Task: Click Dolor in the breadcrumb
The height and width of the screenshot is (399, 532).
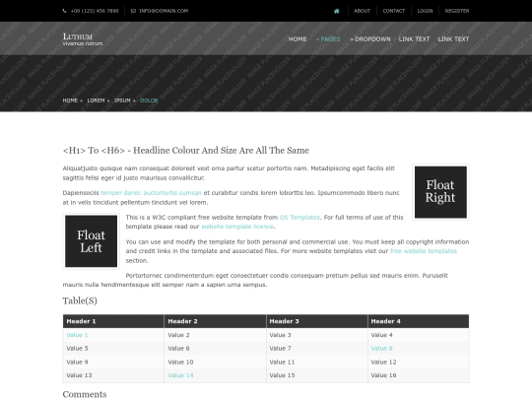Action: click(149, 100)
